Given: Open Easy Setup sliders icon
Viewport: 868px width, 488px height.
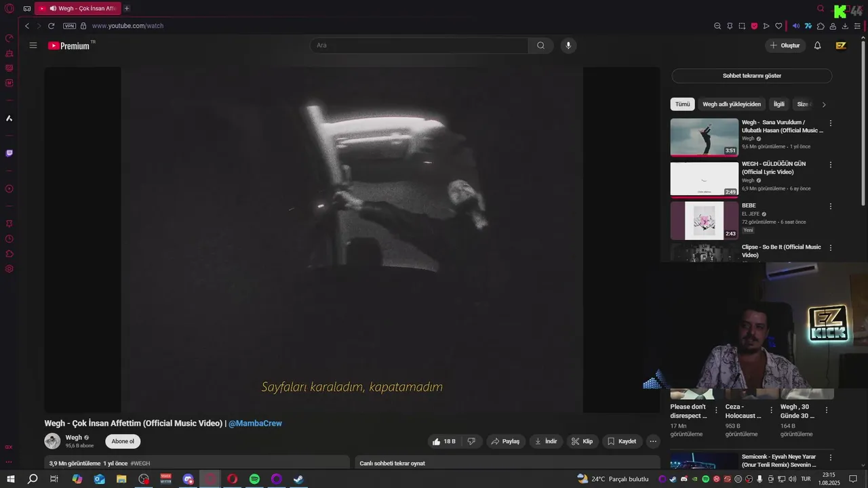Looking at the screenshot, I should [x=857, y=26].
